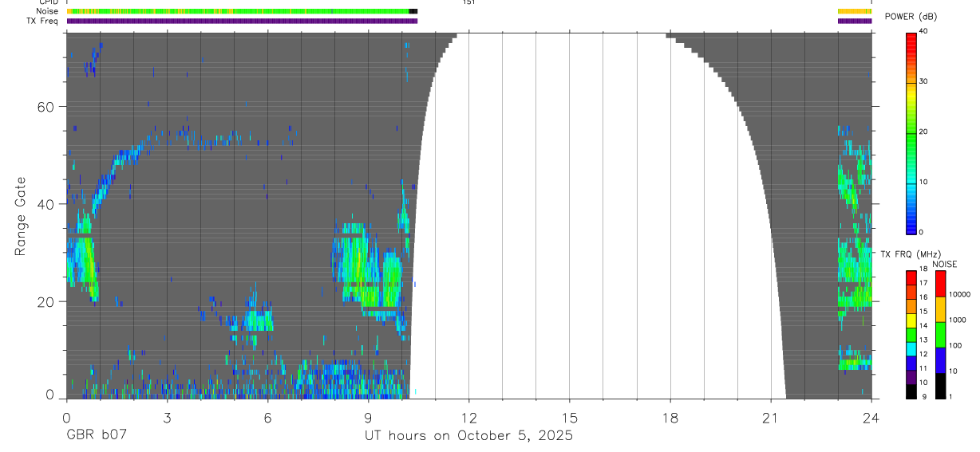Click the y-axis tick label '20'
980x452 pixels.
point(47,301)
